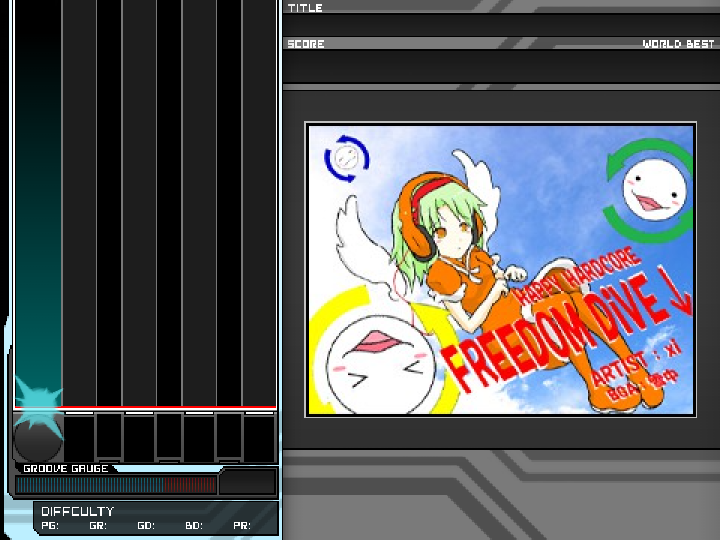This screenshot has height=540, width=720.
Task: Click the PR: judgment counter
Action: pos(242,526)
